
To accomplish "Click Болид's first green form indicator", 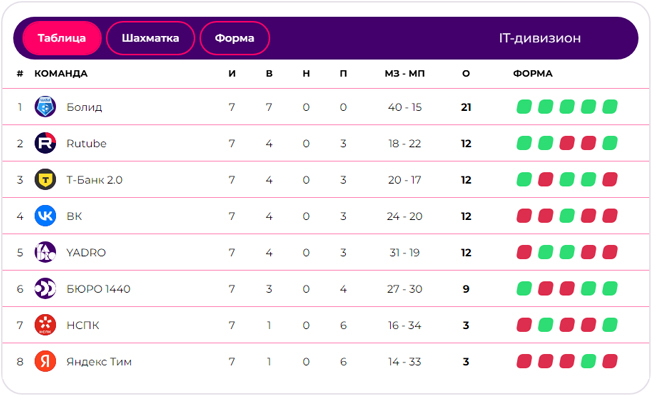I will pyautogui.click(x=524, y=107).
